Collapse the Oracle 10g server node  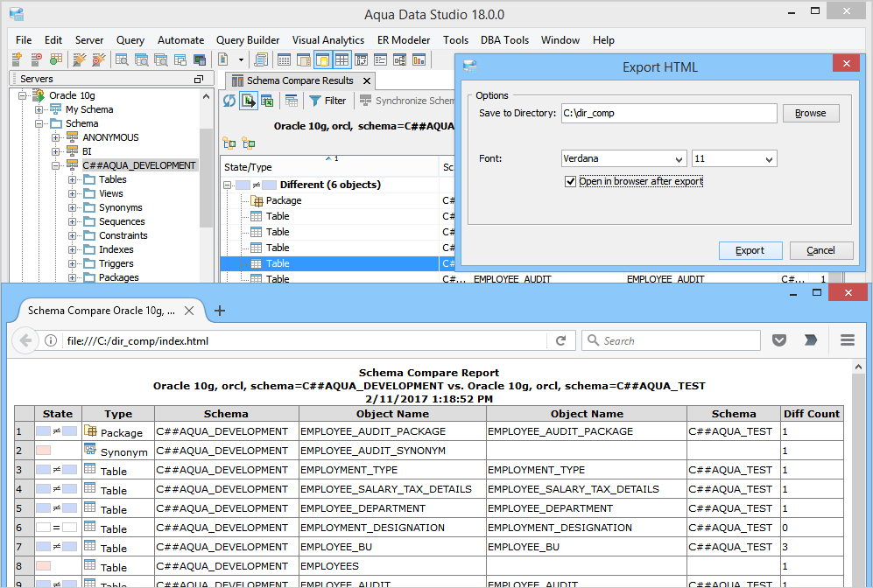coord(23,95)
